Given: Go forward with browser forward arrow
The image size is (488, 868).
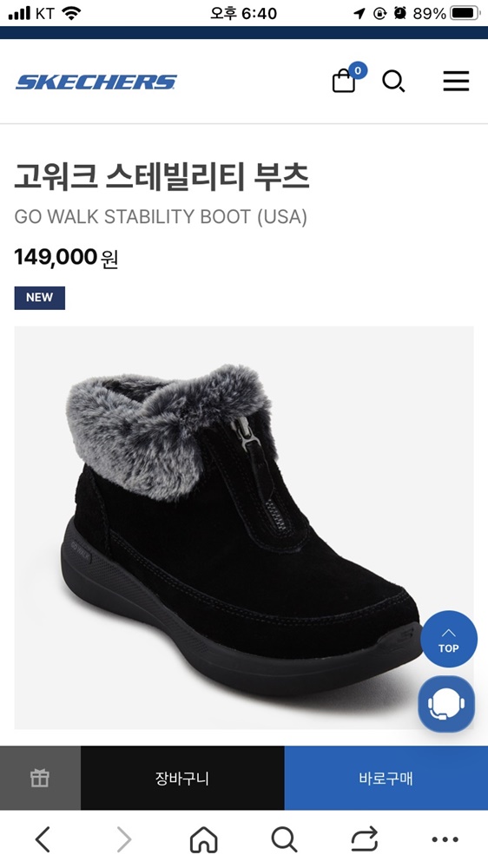Looking at the screenshot, I should point(124,839).
